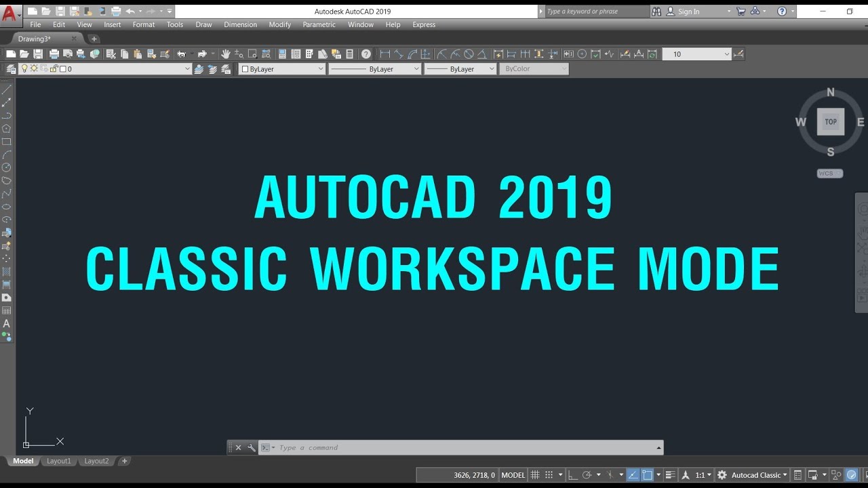Click the Save icon in Standard toolbar

(38, 54)
